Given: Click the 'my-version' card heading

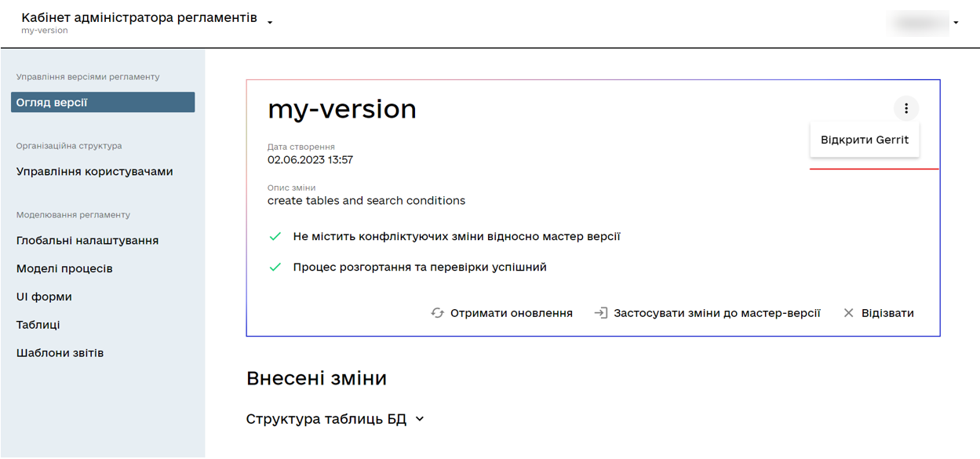Looking at the screenshot, I should point(342,109).
